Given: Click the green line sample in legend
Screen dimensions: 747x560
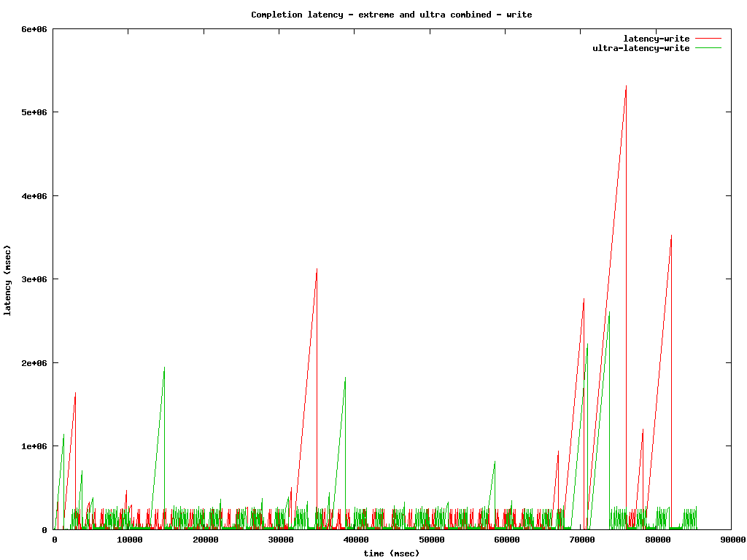Looking at the screenshot, I should pyautogui.click(x=708, y=47).
